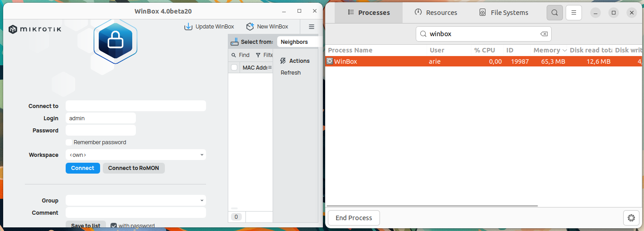This screenshot has height=231, width=644.
Task: Open a New WinBox window
Action: pos(267,27)
